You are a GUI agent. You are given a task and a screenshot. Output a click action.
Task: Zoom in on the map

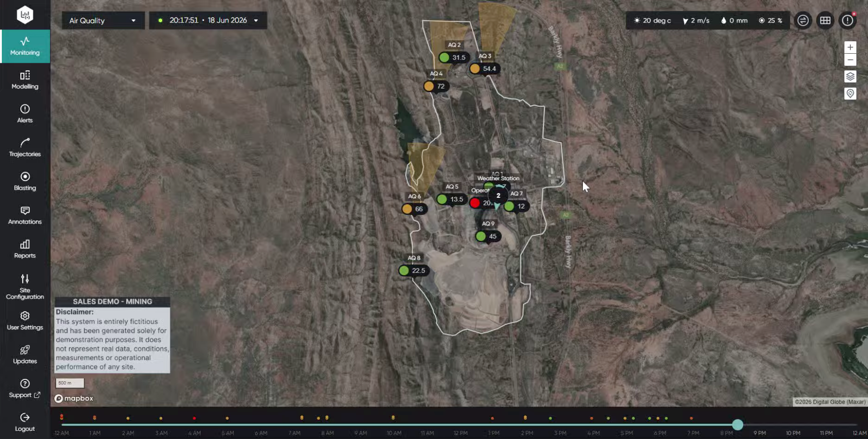tap(850, 47)
